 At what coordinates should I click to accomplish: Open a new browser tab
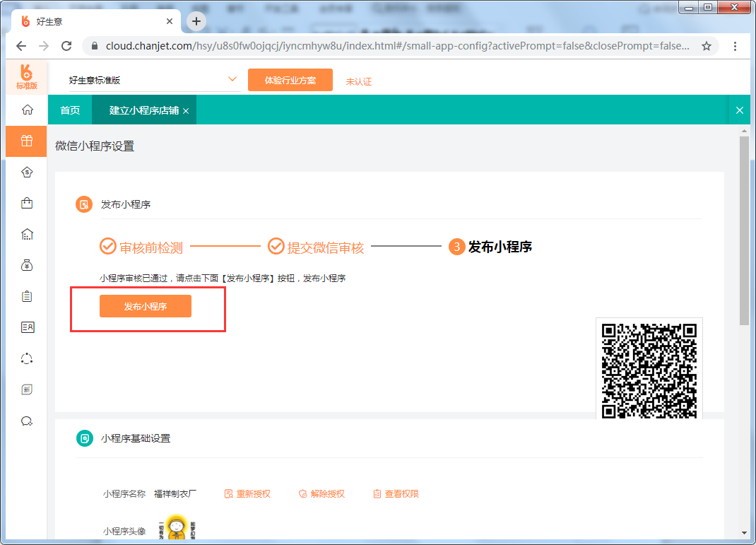click(196, 21)
